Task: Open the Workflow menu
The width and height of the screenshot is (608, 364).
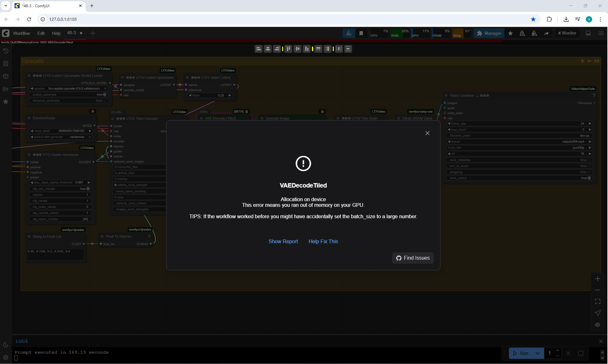Action: point(22,33)
